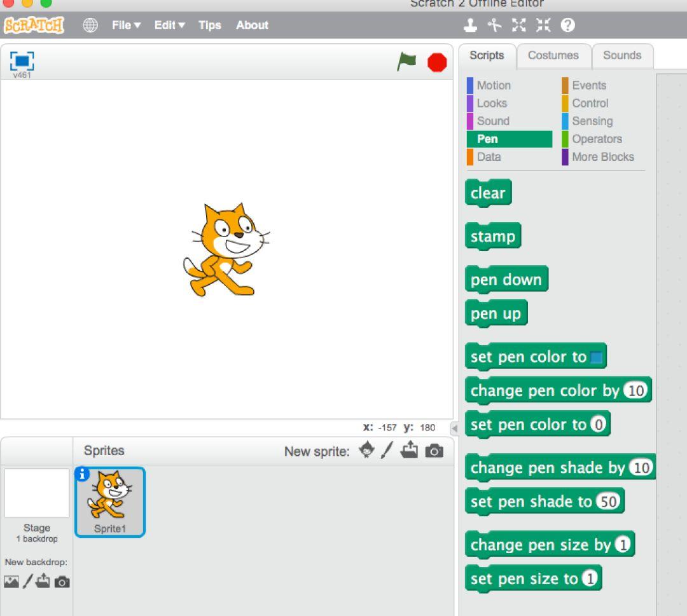The height and width of the screenshot is (616, 687).
Task: Edit value 0 in set pen color block
Action: pyautogui.click(x=598, y=424)
